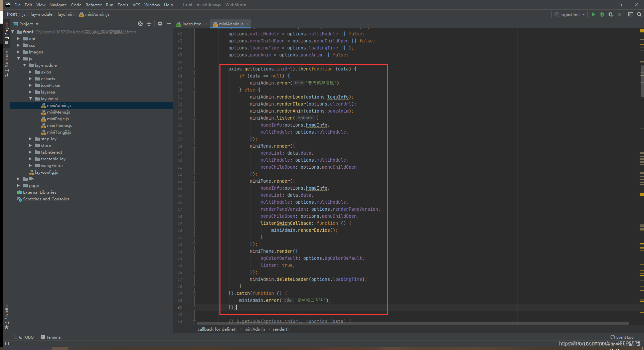644x350 pixels.
Task: Start debugging with the bug icon
Action: [602, 14]
